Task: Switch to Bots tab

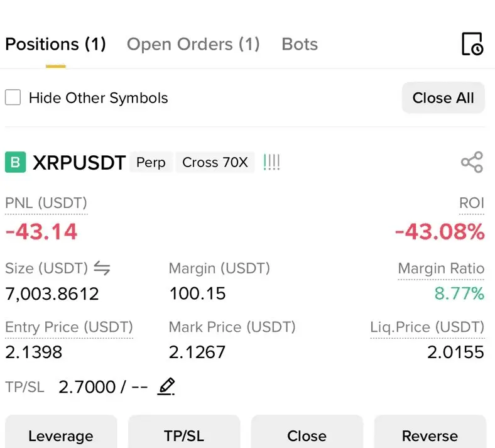Action: (x=300, y=44)
